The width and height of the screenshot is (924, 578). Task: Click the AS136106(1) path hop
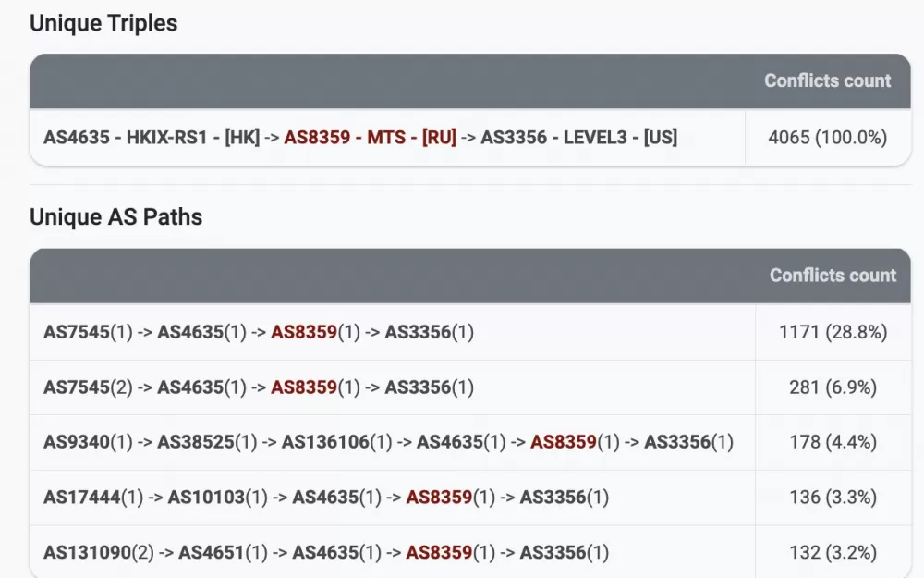[337, 442]
